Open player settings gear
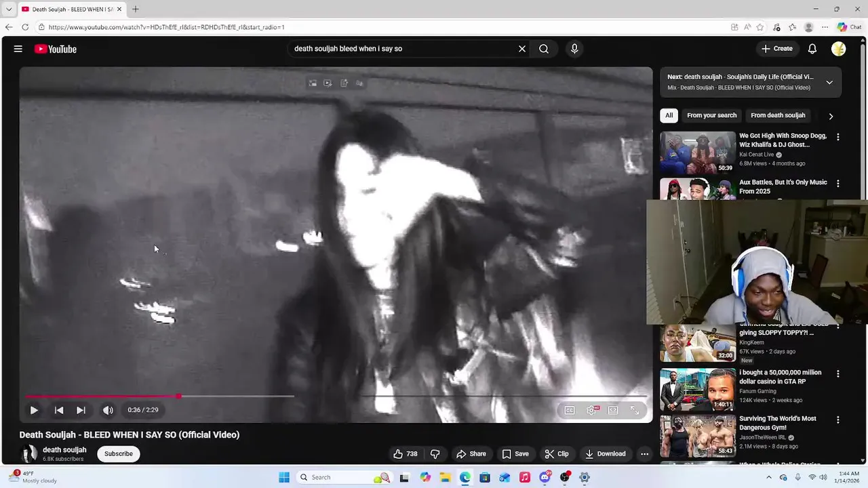The image size is (868, 488). click(592, 410)
